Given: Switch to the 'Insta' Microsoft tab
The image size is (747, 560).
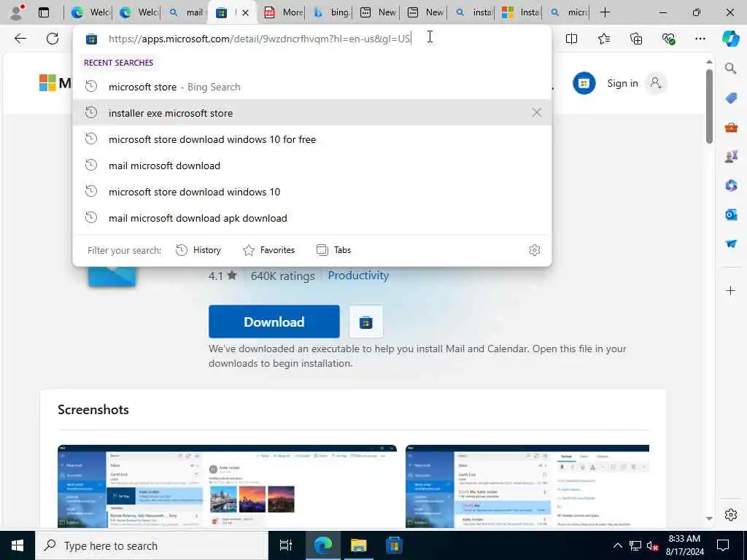Looking at the screenshot, I should click(x=519, y=12).
